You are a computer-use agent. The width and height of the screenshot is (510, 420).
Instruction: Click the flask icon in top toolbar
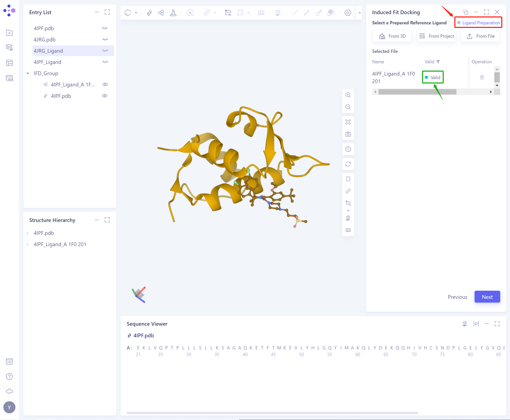[x=173, y=12]
